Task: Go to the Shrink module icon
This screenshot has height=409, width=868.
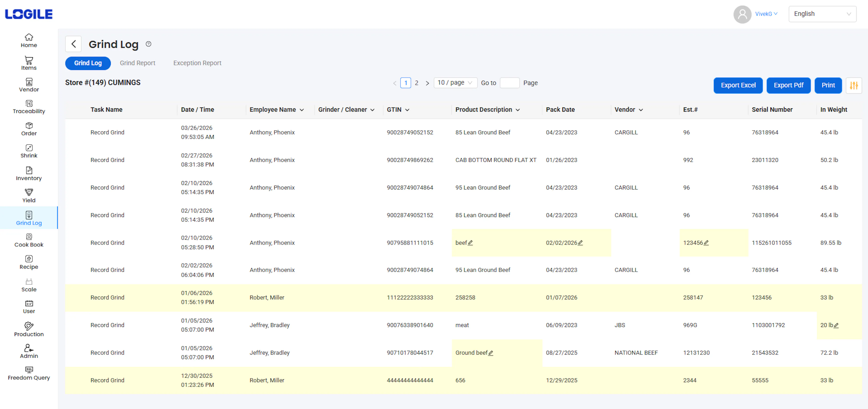Action: [29, 148]
